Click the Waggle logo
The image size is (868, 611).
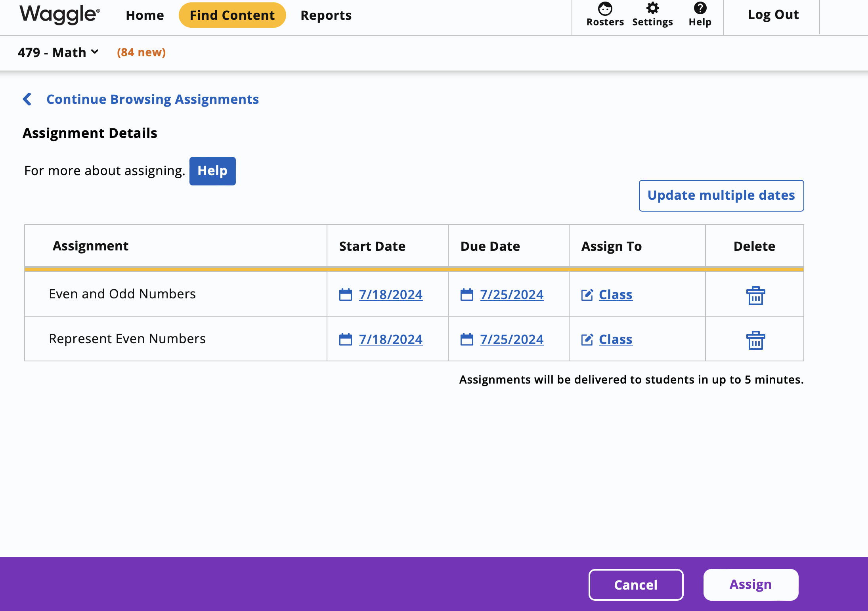[x=60, y=15]
